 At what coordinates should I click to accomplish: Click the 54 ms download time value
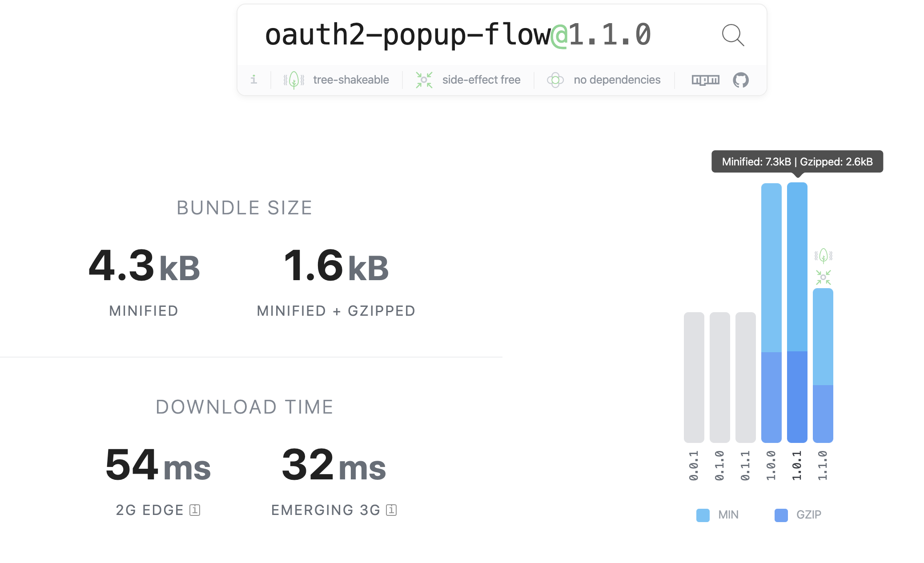pos(158,465)
